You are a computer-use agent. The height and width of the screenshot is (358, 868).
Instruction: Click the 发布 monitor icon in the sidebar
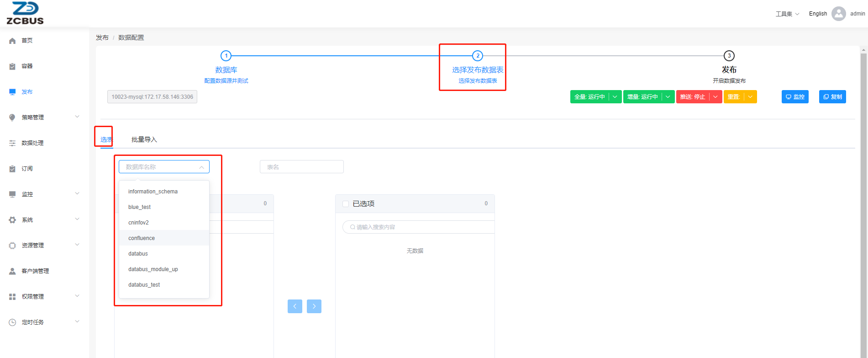point(12,92)
